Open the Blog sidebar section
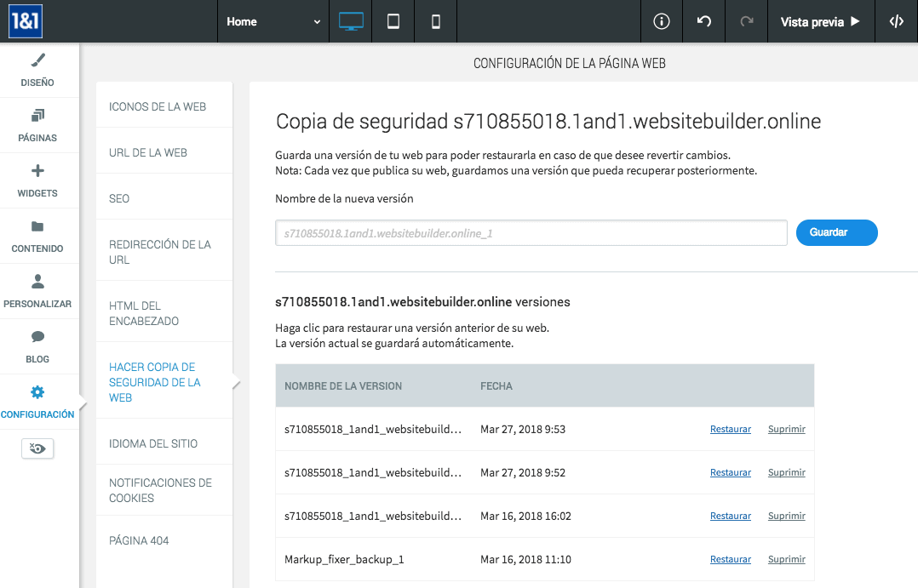The height and width of the screenshot is (588, 918). pos(37,346)
